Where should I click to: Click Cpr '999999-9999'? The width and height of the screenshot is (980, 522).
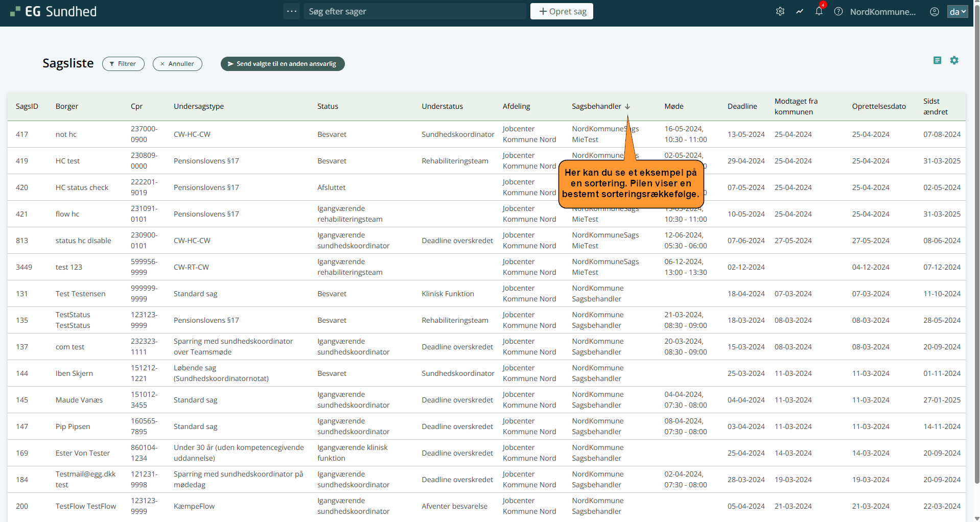(144, 294)
